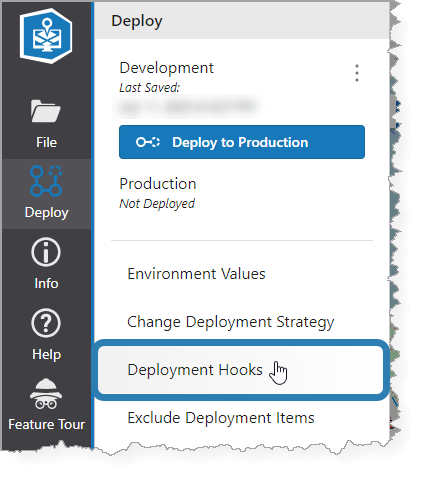Click the Last Saved label

149,88
